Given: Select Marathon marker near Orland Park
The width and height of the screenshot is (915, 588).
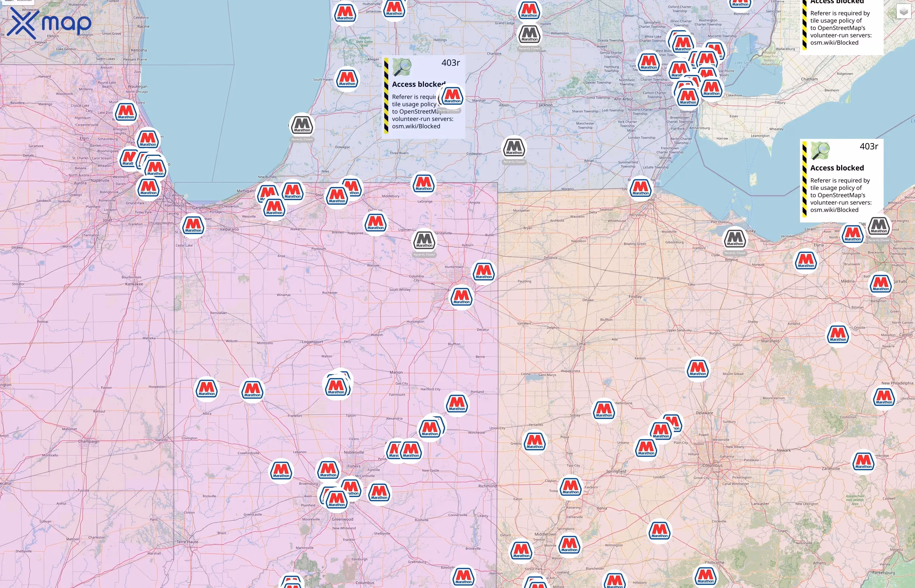Looking at the screenshot, I should click(149, 188).
